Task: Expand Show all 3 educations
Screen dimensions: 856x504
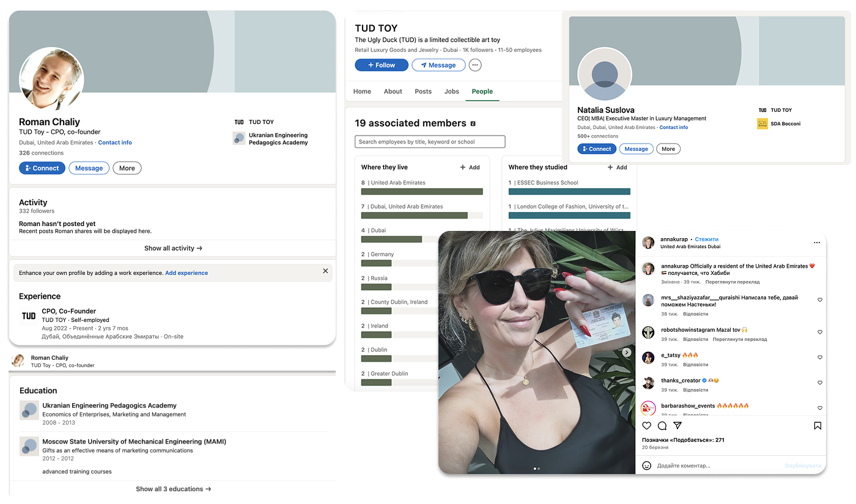Action: coord(173,489)
